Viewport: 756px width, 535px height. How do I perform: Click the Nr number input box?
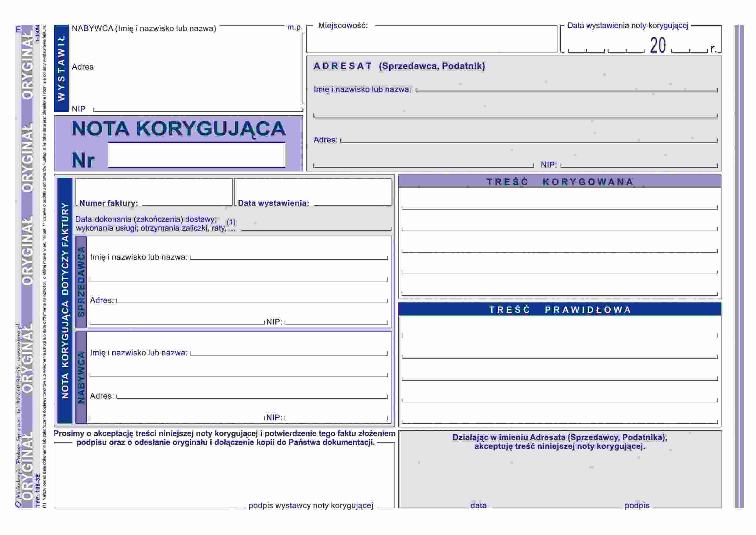[197, 155]
